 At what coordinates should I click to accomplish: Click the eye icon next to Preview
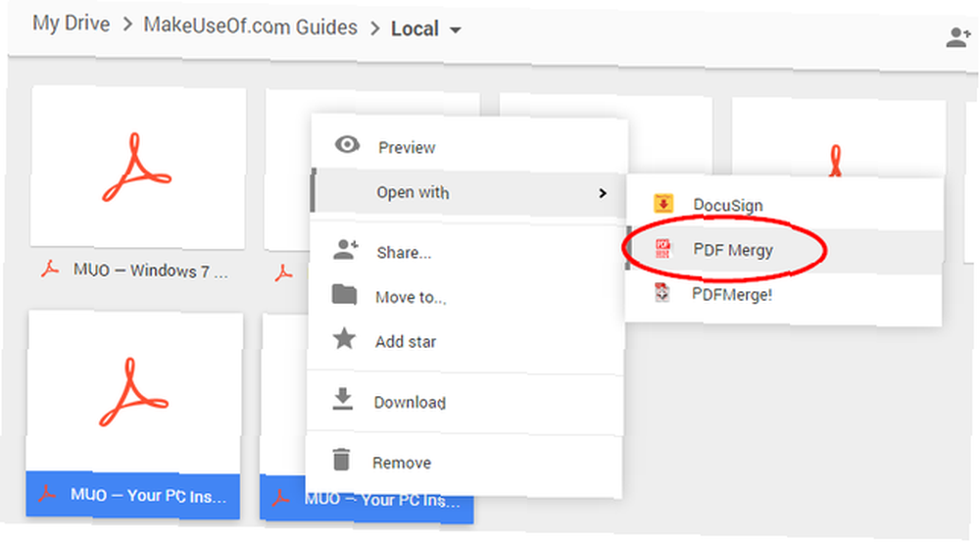coord(347,145)
